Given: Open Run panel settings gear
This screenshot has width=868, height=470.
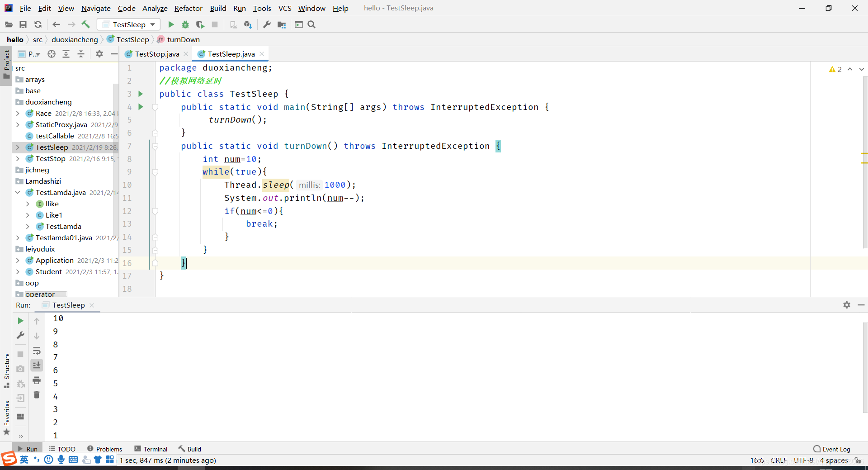Looking at the screenshot, I should click(x=847, y=305).
